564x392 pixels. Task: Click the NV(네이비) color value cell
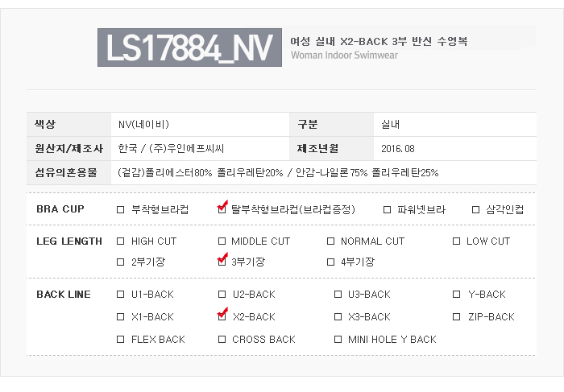pos(143,124)
